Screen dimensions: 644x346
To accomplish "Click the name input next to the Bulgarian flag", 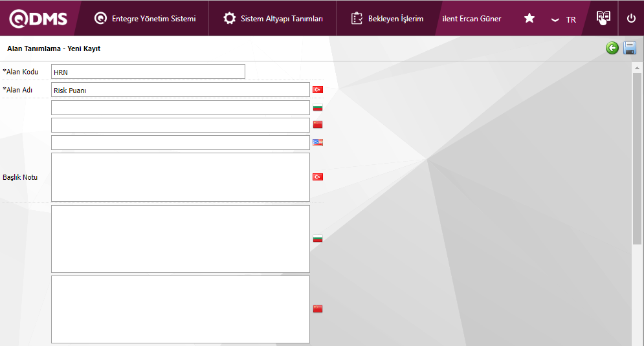I will (x=180, y=107).
